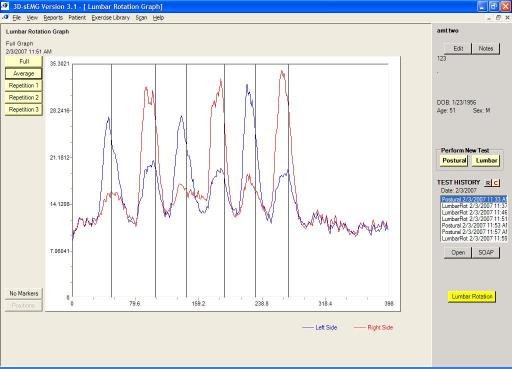Switch graph view to Average
512x369 pixels.
pyautogui.click(x=24, y=73)
